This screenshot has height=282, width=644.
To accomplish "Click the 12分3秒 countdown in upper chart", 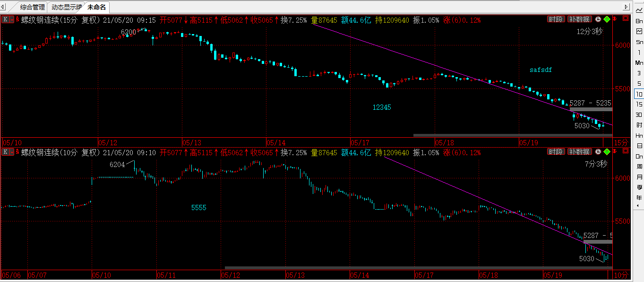I will point(590,32).
